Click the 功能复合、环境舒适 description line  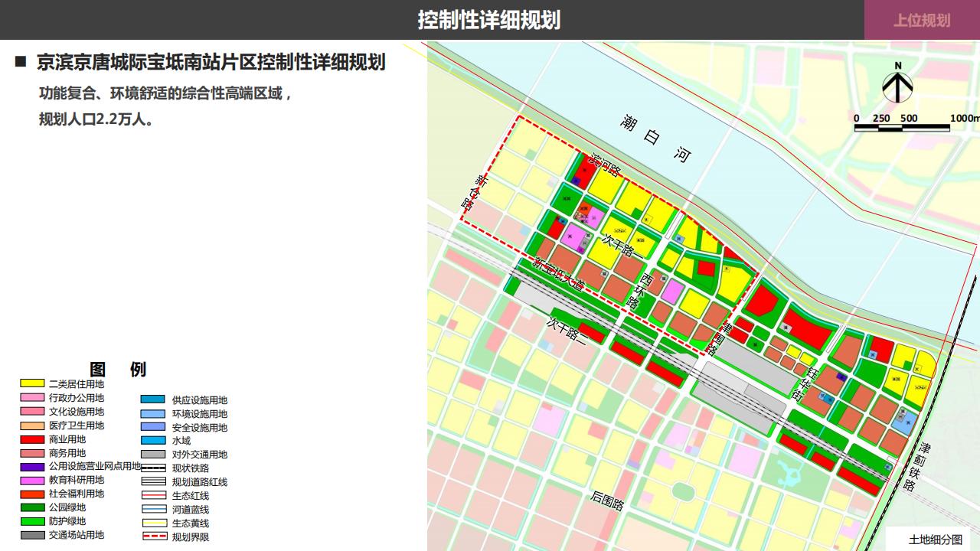click(x=166, y=94)
